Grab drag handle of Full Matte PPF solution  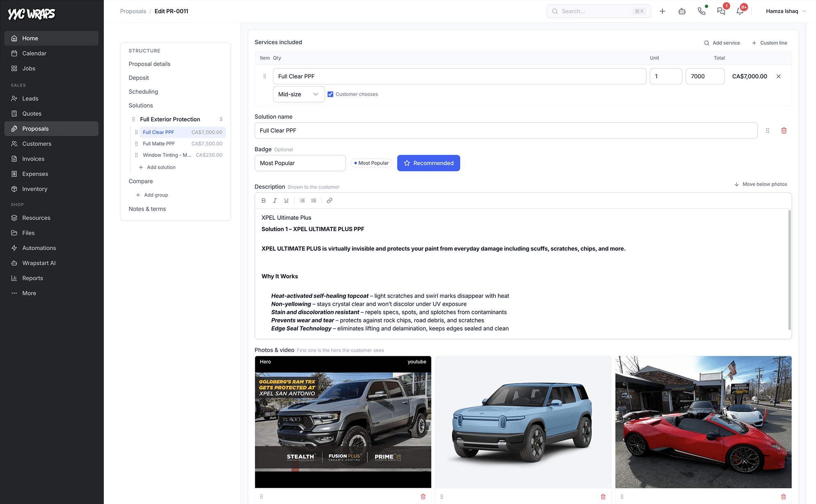click(x=136, y=144)
